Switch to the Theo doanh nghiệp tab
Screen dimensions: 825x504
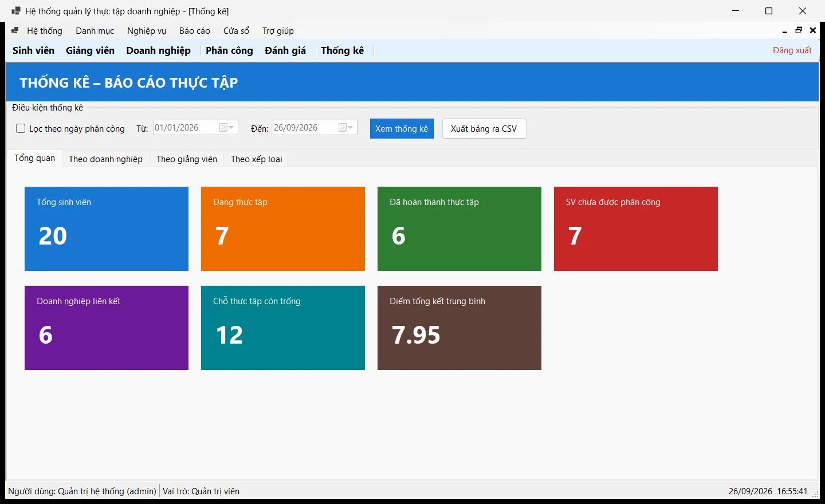coord(106,159)
